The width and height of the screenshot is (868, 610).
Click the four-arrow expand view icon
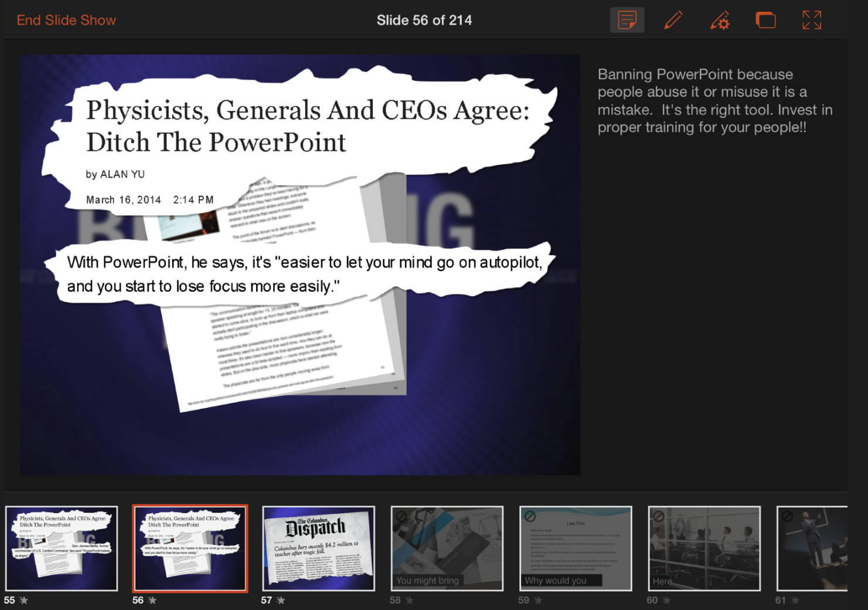click(x=812, y=20)
